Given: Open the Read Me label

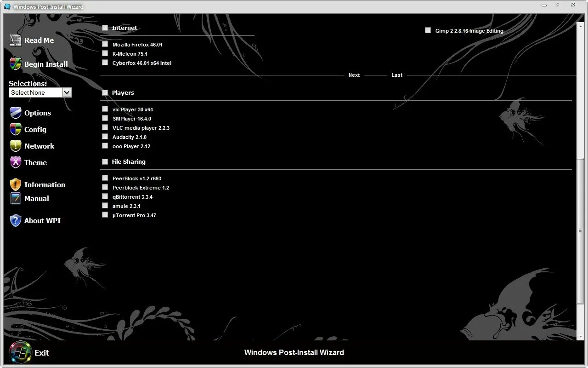Looking at the screenshot, I should 39,40.
